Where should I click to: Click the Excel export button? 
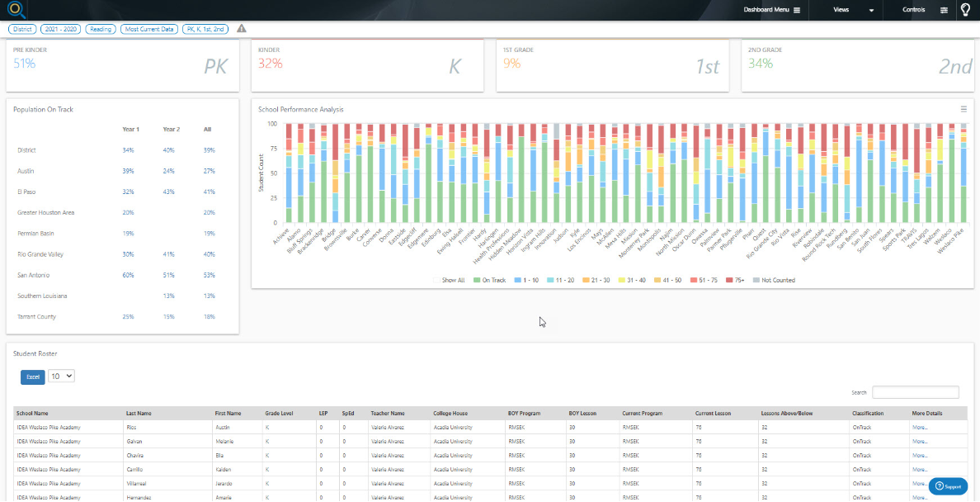[x=32, y=376]
